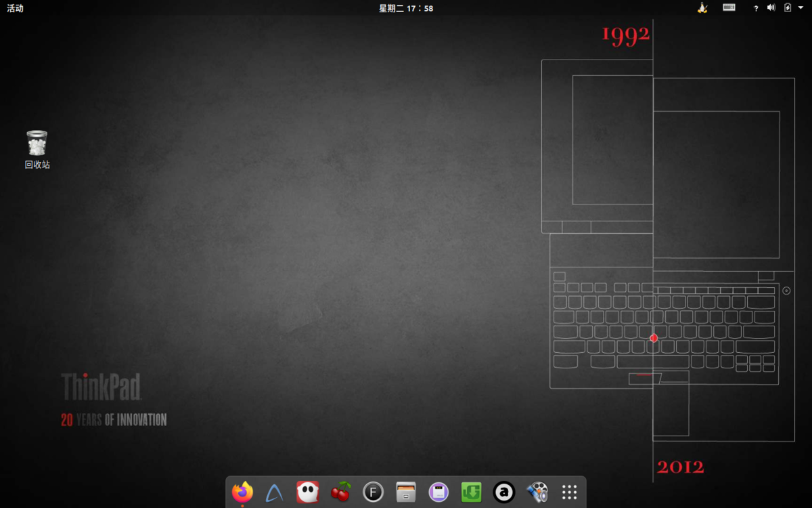The height and width of the screenshot is (508, 812).
Task: Open the file cabinet Files app
Action: coord(406,492)
